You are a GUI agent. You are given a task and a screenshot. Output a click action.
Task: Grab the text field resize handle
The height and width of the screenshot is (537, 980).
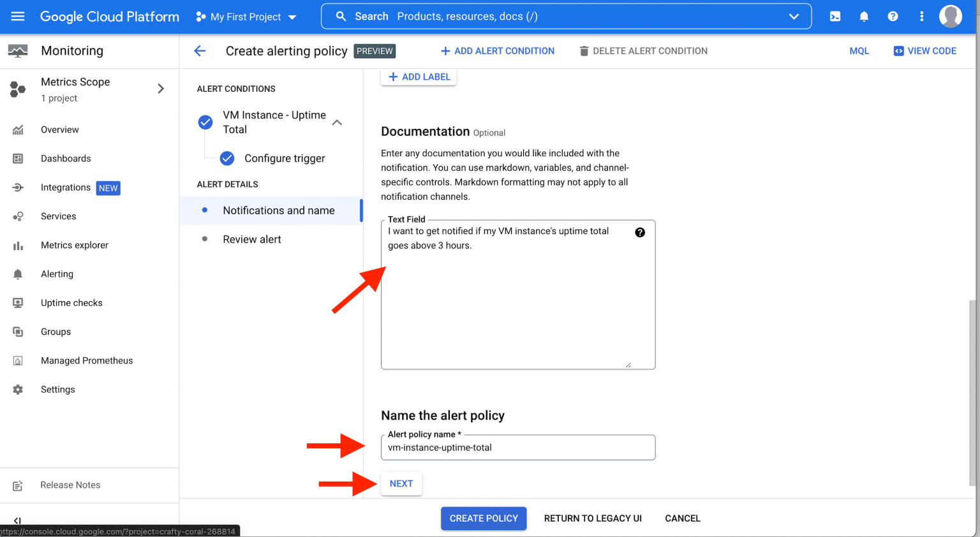point(628,365)
